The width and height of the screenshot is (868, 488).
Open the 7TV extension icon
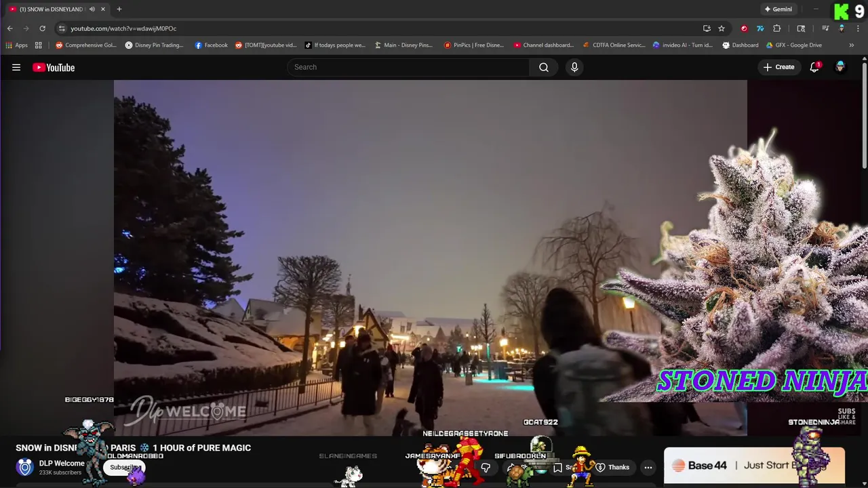pyautogui.click(x=760, y=28)
